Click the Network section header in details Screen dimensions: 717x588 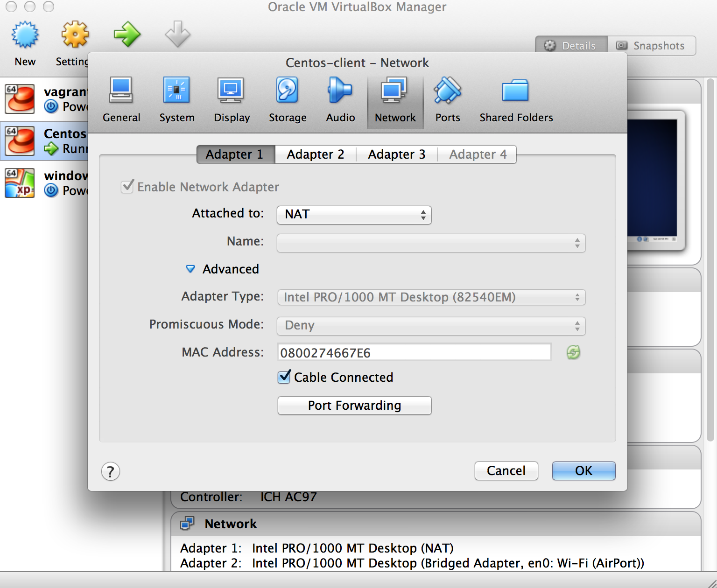point(436,524)
